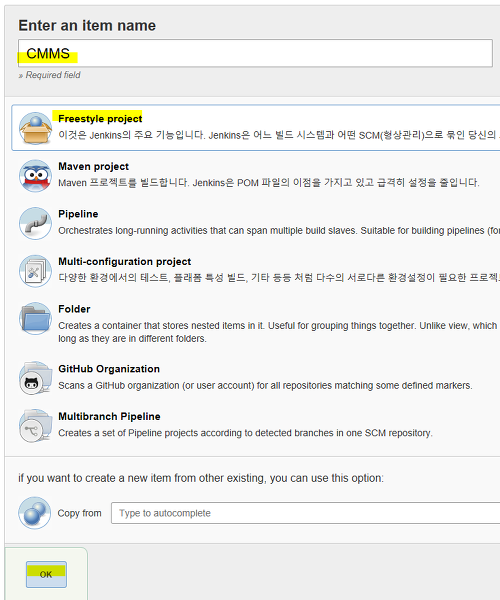500x600 pixels.
Task: Click the Pipeline description about orchestrating activities
Action: 279,231
